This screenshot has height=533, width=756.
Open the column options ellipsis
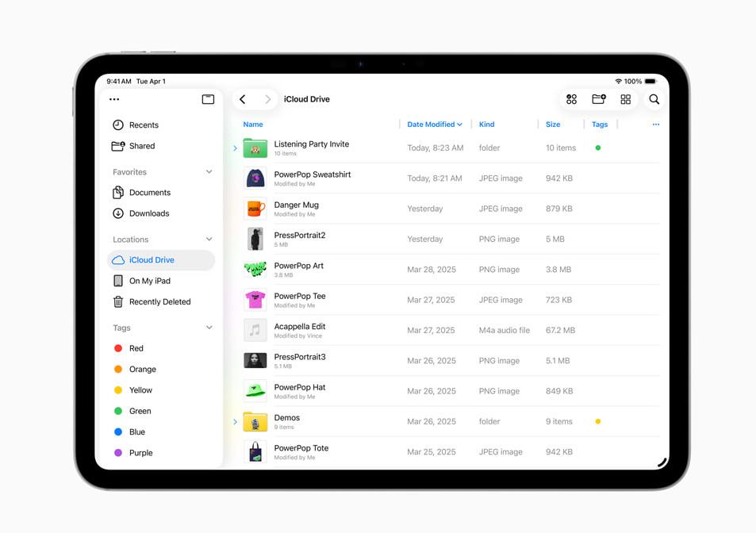coord(656,125)
